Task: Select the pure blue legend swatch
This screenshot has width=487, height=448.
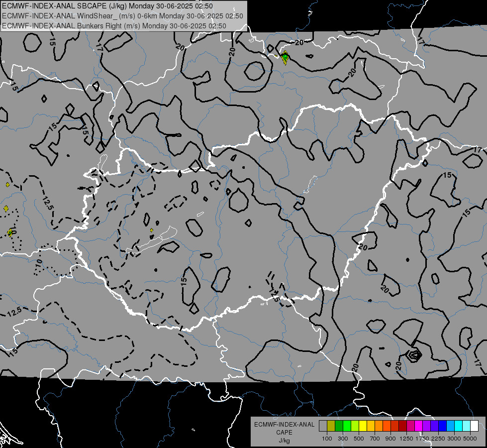Action: pyautogui.click(x=443, y=426)
